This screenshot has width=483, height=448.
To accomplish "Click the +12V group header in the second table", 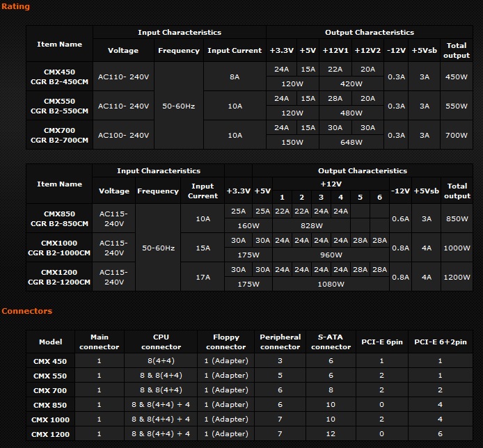I will 331,184.
